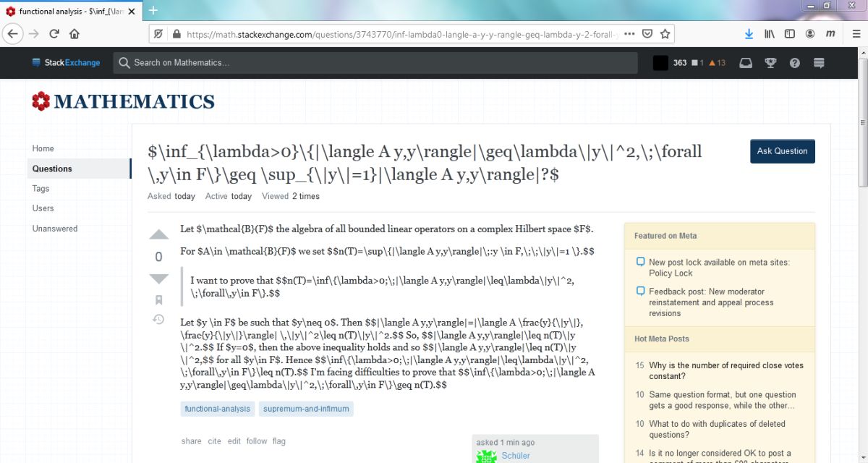Open the StackExchange network sites menu

tap(66, 63)
